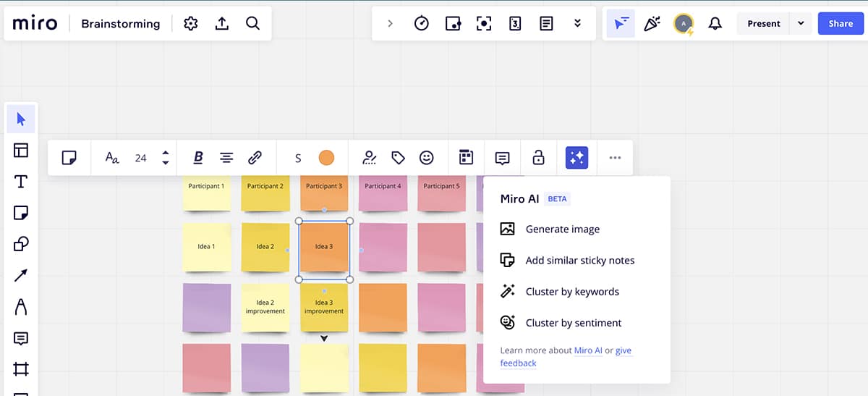The image size is (868, 396).
Task: Open the three-dot more options menu
Action: coord(615,158)
